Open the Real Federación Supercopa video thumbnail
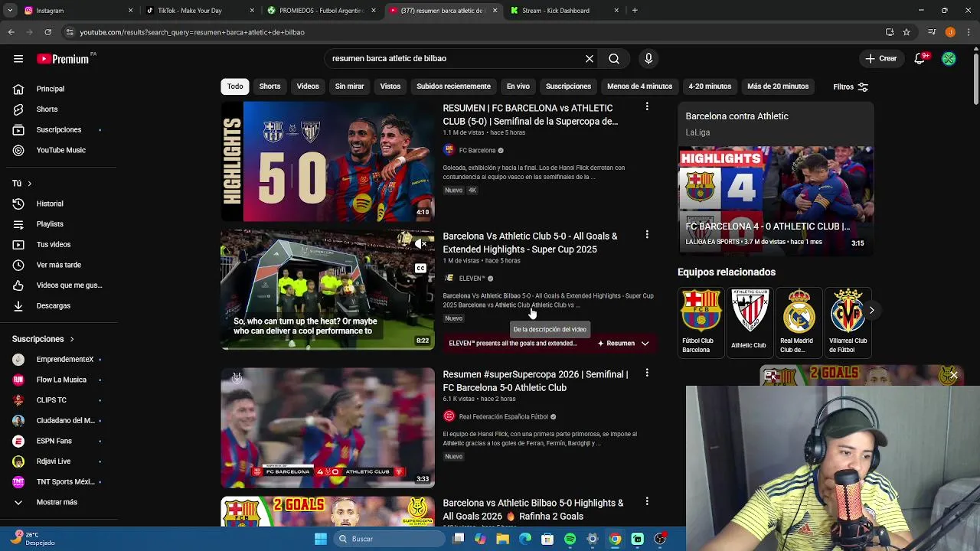 coord(328,428)
